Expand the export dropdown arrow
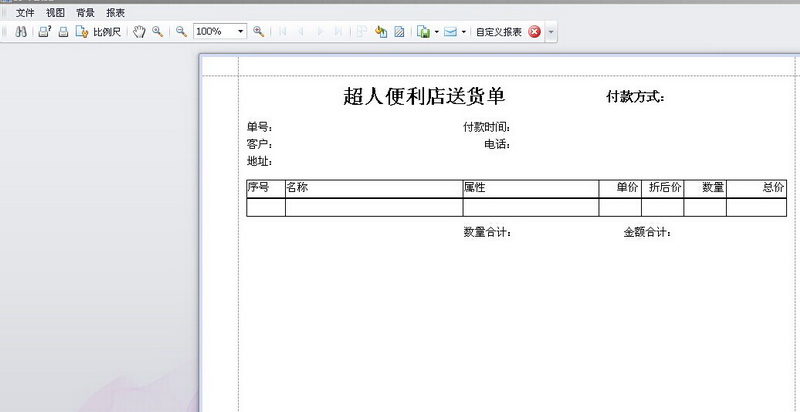800x412 pixels. pyautogui.click(x=437, y=32)
